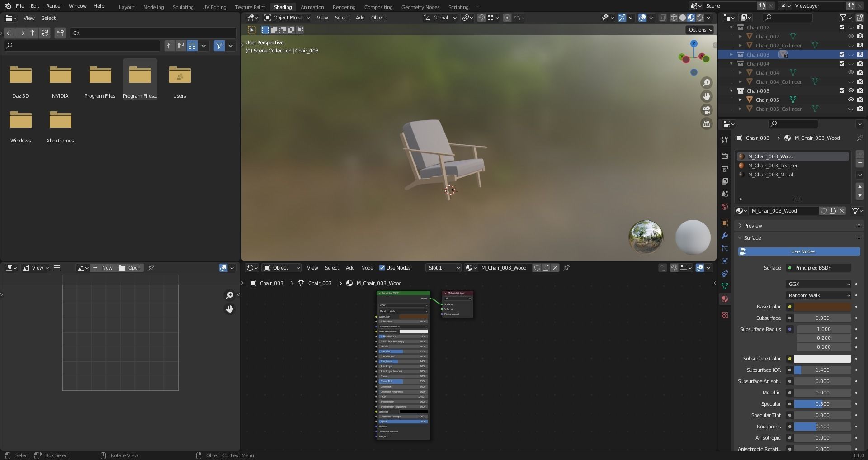Open the Object Constraints tab
This screenshot has height=460, width=868.
click(x=725, y=274)
